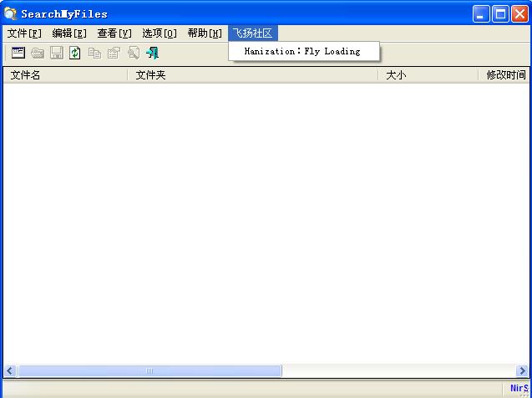Close the highlighted 飞扬社区 menu
The width and height of the screenshot is (532, 398).
click(x=253, y=33)
